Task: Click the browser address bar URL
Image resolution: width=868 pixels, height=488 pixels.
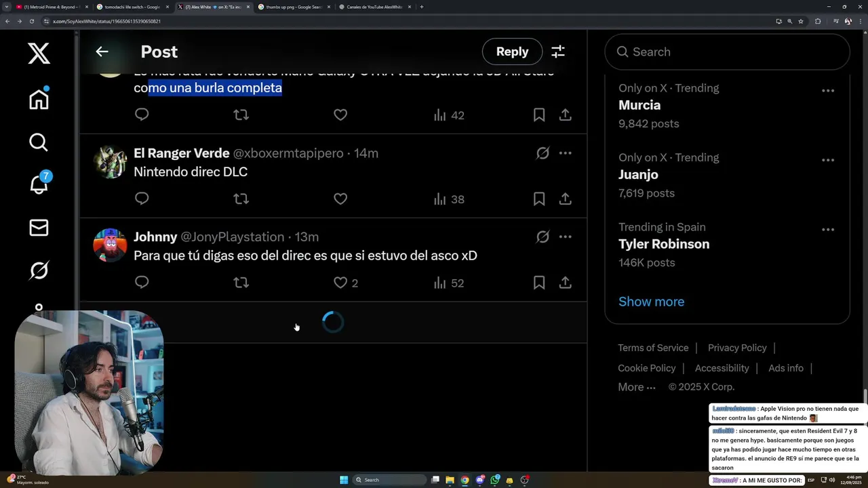Action: click(106, 21)
